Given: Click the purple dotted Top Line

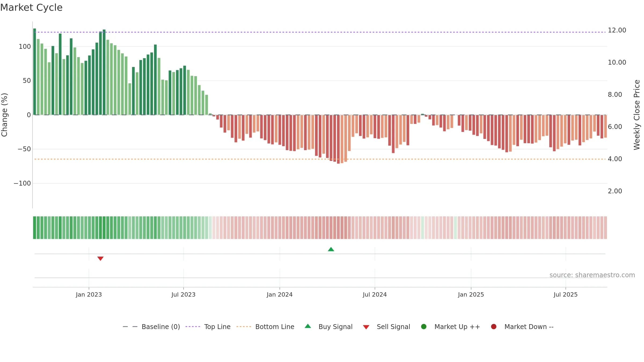Looking at the screenshot, I should coord(320,32).
